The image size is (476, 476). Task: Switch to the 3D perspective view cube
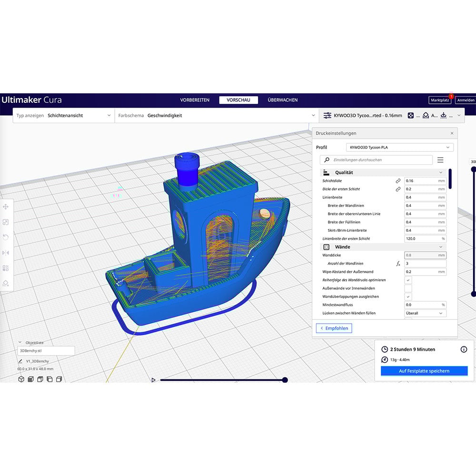click(21, 379)
